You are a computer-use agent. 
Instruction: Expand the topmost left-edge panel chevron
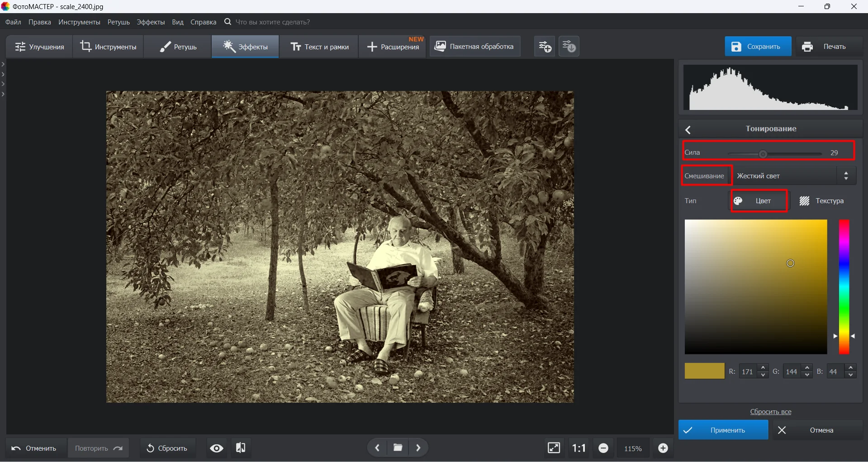(3, 64)
